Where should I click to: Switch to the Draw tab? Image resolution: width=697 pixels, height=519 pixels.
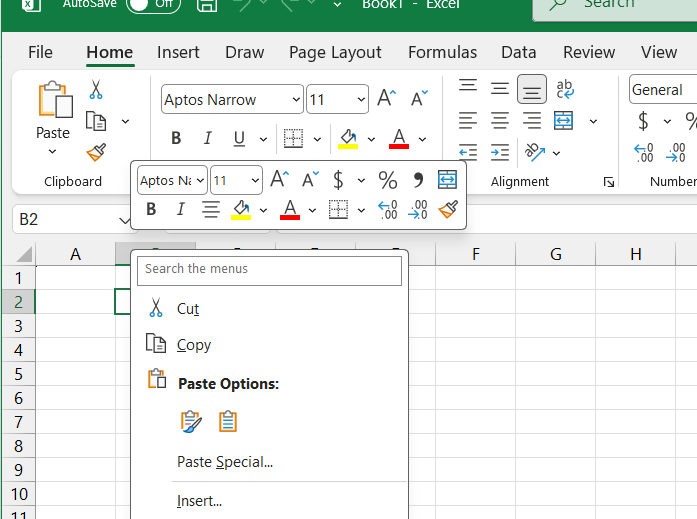coord(244,52)
